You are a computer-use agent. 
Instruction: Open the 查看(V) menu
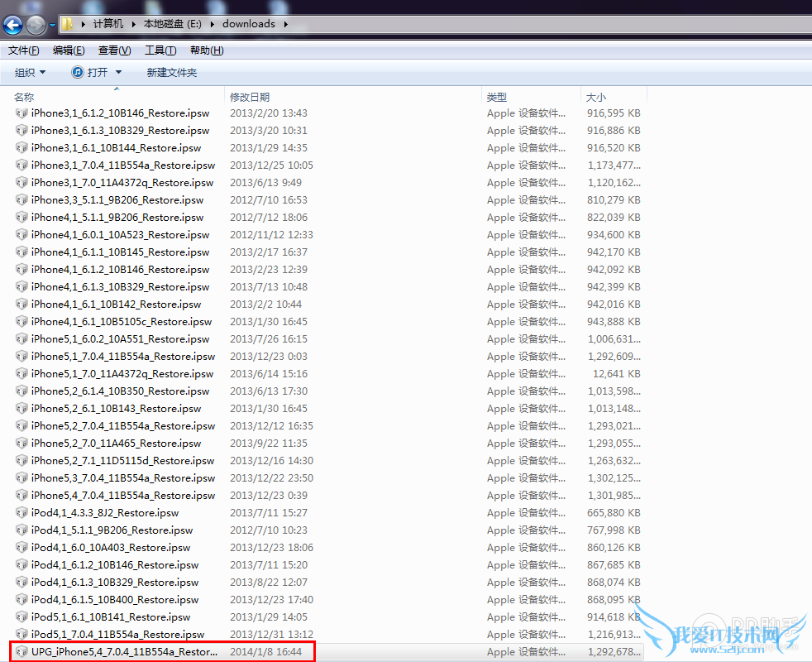(x=114, y=50)
